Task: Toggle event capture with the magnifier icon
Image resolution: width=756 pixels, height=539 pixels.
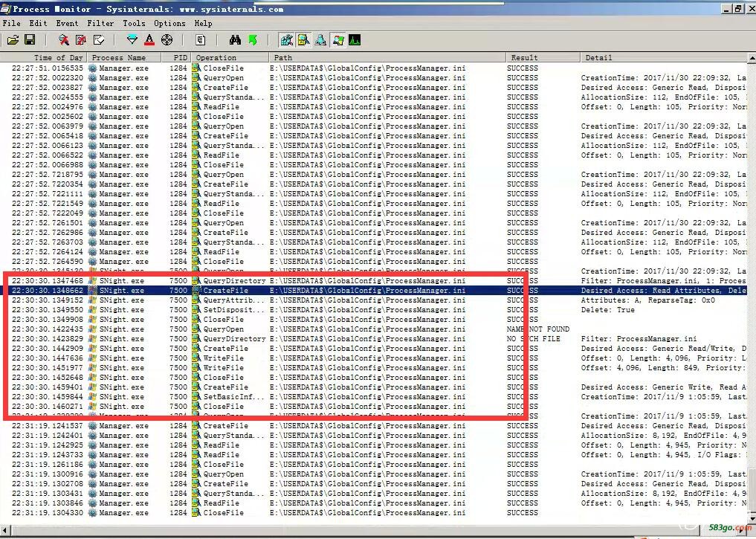Action: (x=64, y=40)
